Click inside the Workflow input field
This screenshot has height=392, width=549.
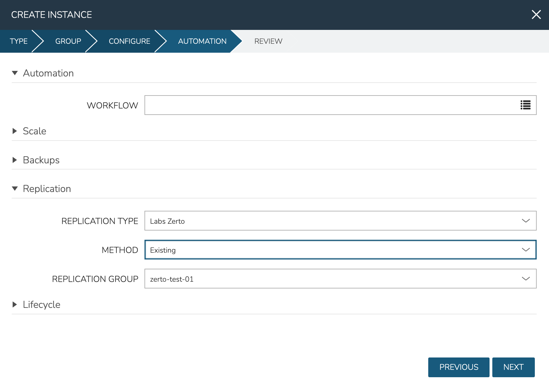[330, 105]
